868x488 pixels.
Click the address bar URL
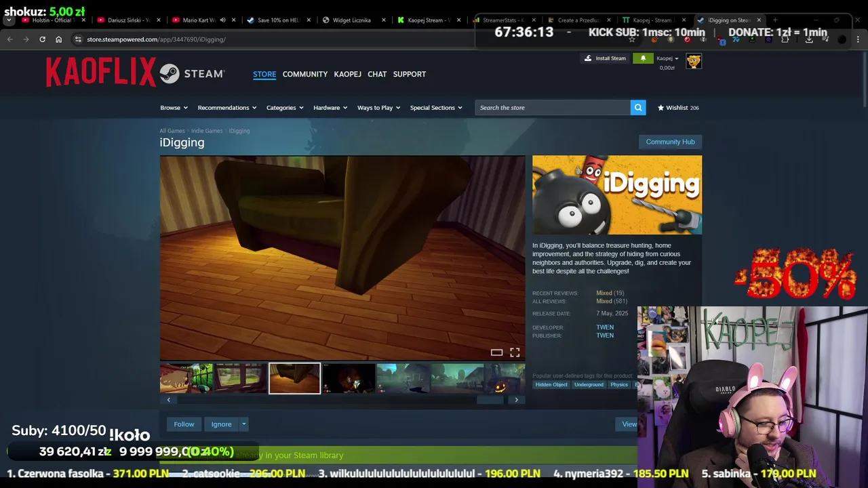click(x=156, y=39)
